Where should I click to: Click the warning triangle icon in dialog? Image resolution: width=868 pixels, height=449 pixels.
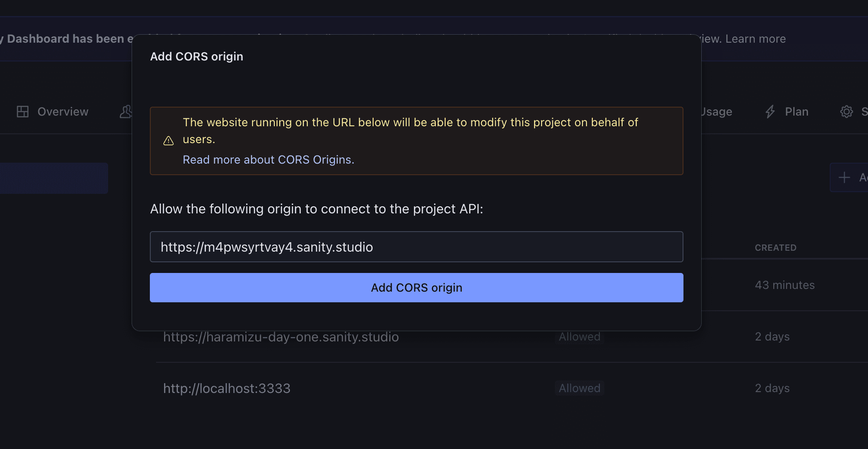tap(169, 141)
